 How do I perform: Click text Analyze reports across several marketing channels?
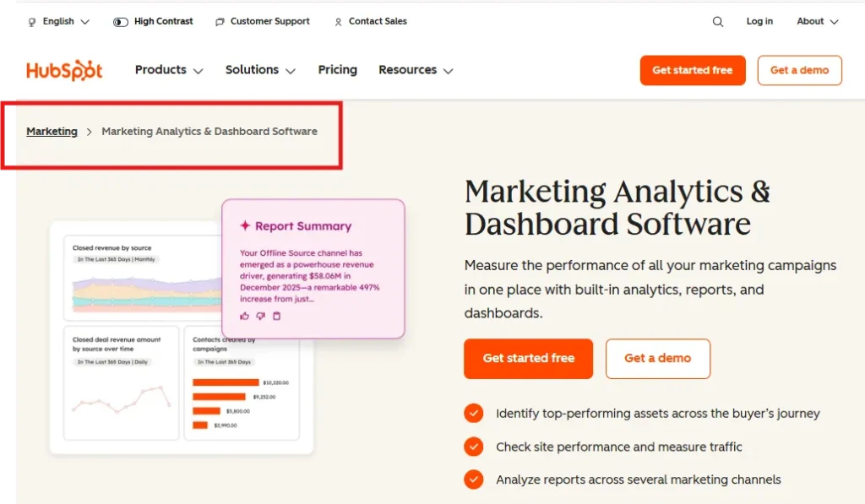click(639, 480)
